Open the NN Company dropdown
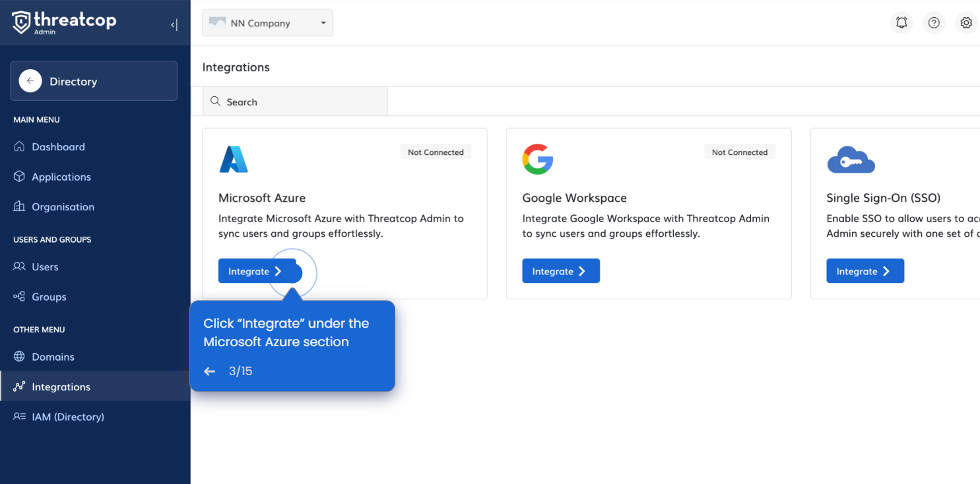This screenshot has height=484, width=980. [x=267, y=23]
